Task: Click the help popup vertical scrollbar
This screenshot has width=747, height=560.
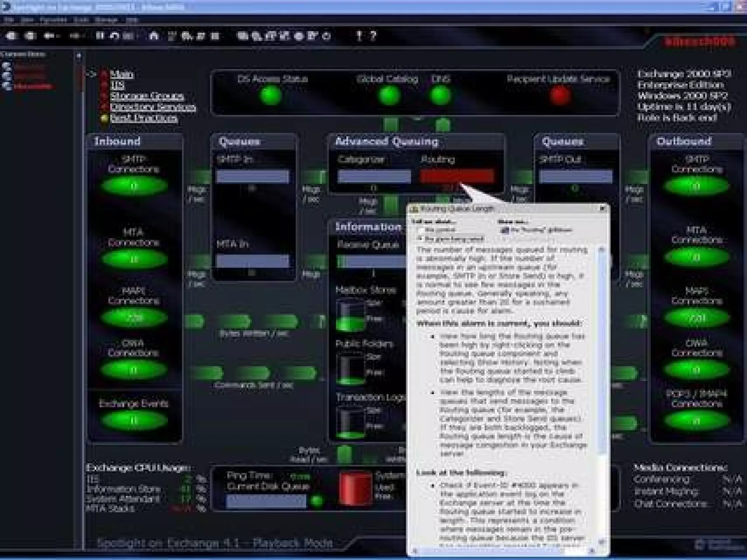Action: [602, 350]
